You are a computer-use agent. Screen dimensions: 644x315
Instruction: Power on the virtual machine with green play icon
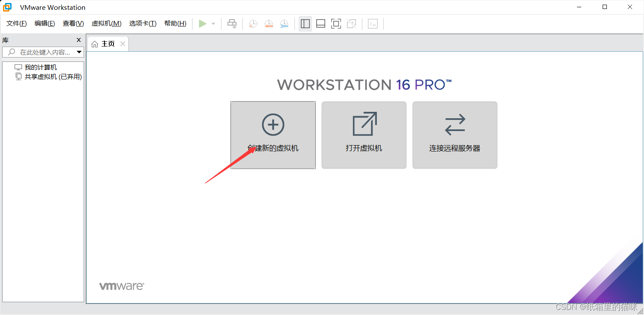(x=202, y=23)
